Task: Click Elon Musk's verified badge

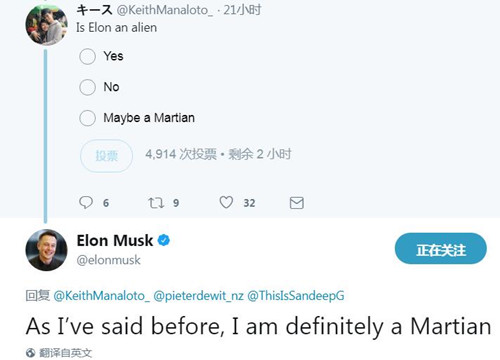Action: [164, 240]
